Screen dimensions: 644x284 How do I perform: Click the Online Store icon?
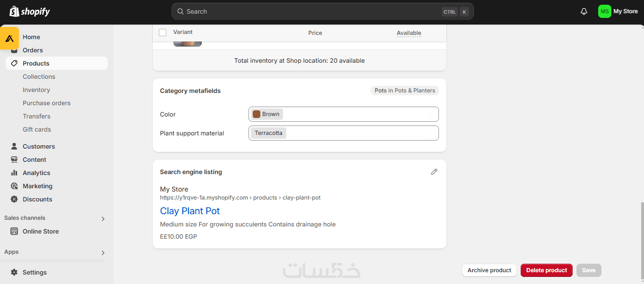14,231
